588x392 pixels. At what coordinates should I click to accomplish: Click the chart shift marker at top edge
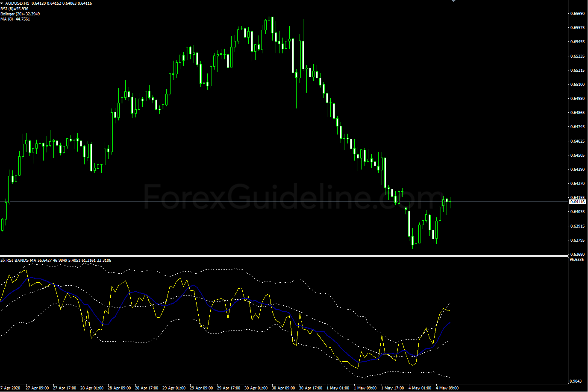(x=454, y=1)
